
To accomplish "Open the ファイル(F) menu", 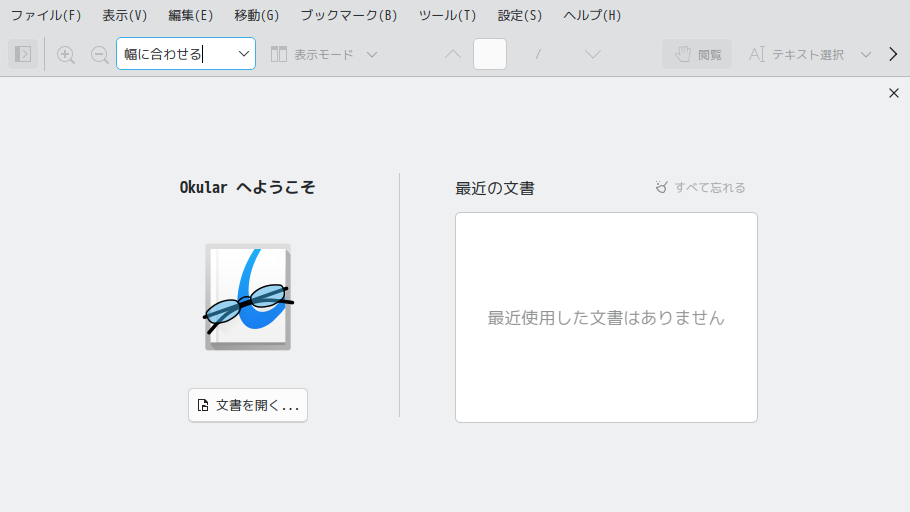I will (46, 15).
